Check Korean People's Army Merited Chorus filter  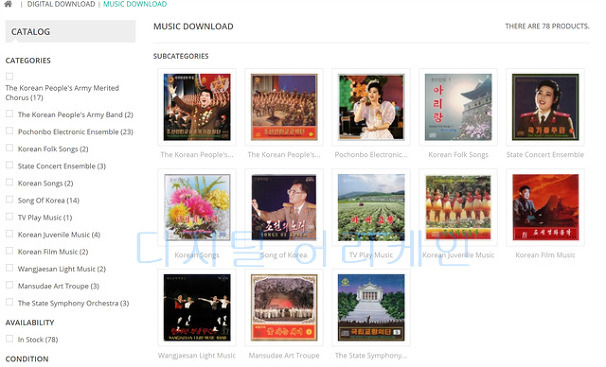10,76
